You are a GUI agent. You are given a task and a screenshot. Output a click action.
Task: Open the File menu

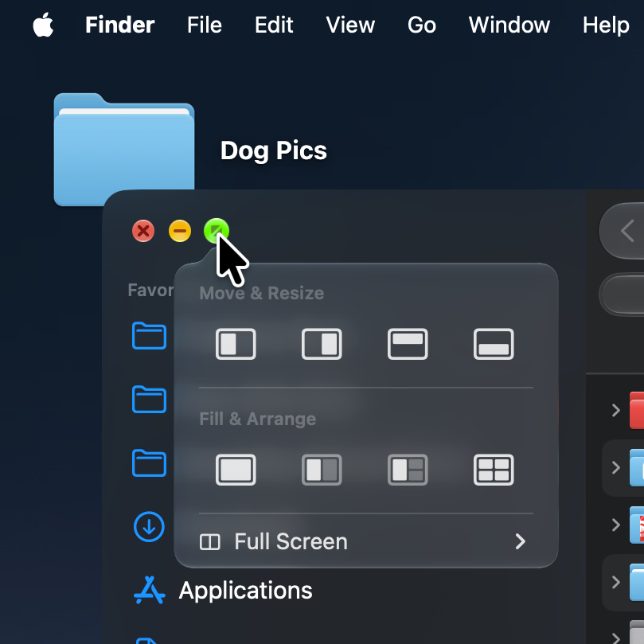(205, 25)
